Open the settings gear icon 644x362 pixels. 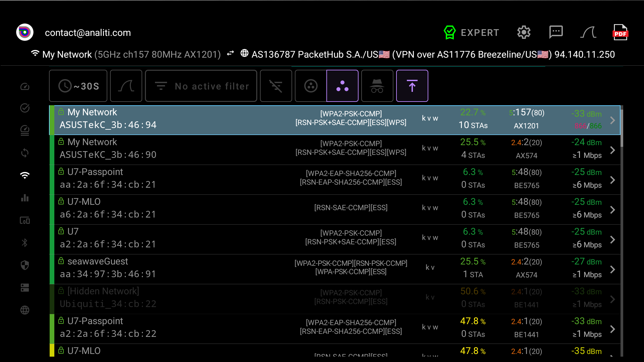coord(524,33)
